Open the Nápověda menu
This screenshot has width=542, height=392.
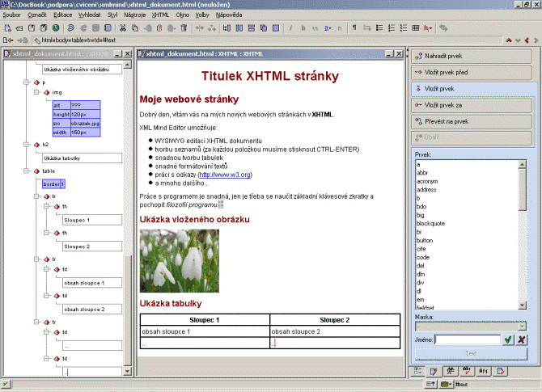point(229,15)
